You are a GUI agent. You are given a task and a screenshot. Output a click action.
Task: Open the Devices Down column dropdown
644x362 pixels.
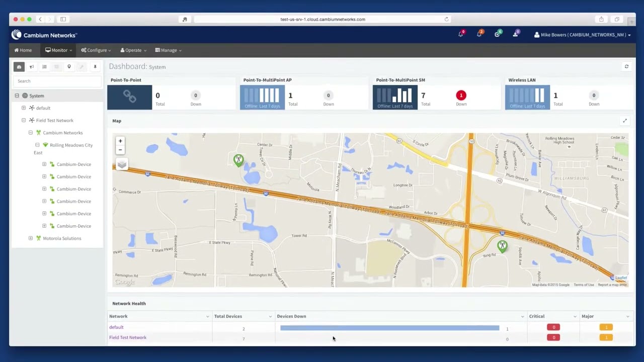(522, 316)
